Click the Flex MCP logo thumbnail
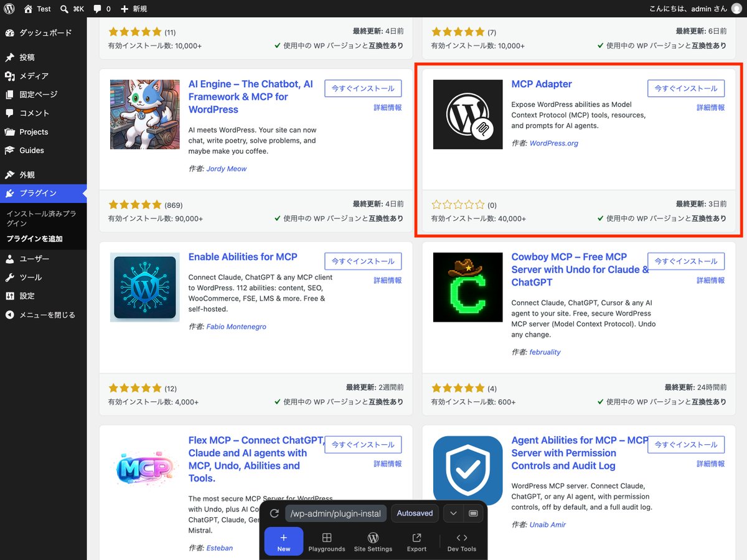Viewport: 747px width, 560px height. tap(144, 469)
